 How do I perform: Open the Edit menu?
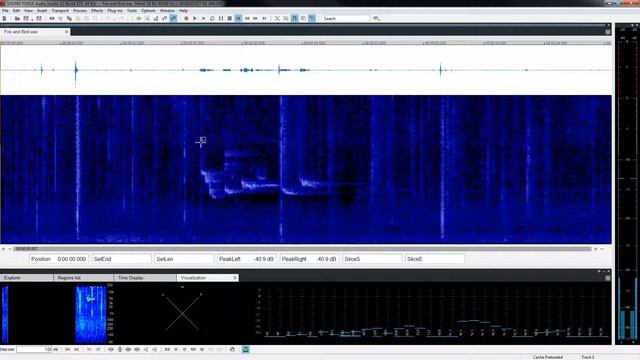click(x=16, y=11)
